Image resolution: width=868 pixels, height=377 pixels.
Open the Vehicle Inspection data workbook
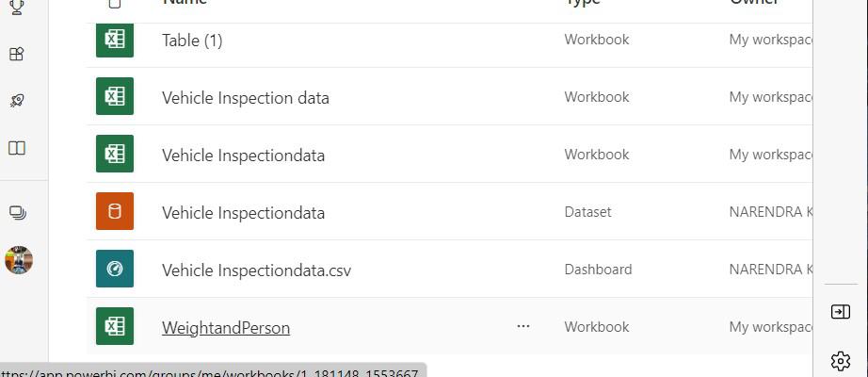(246, 98)
